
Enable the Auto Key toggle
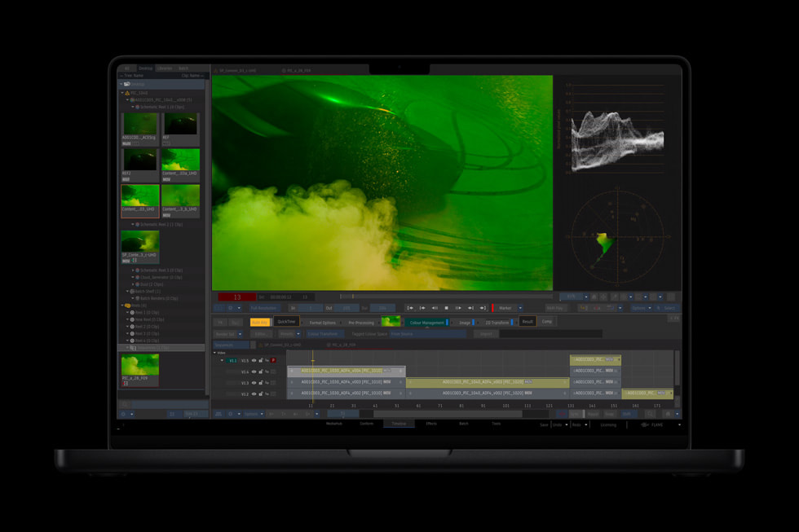pyautogui.click(x=261, y=321)
